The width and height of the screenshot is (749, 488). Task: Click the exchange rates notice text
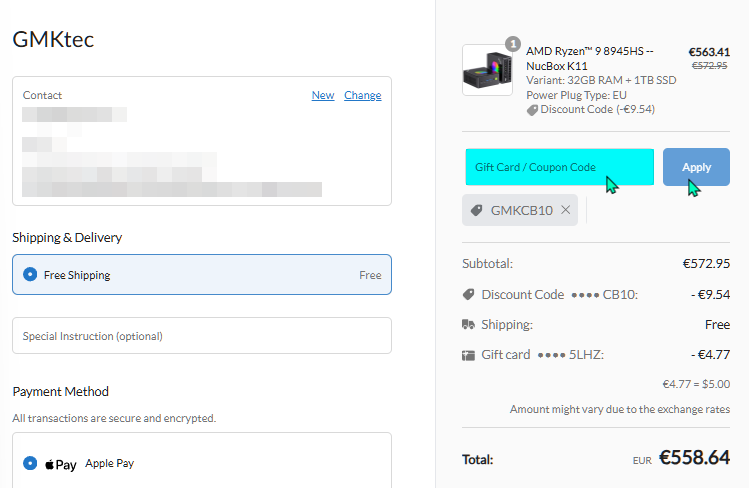[620, 409]
